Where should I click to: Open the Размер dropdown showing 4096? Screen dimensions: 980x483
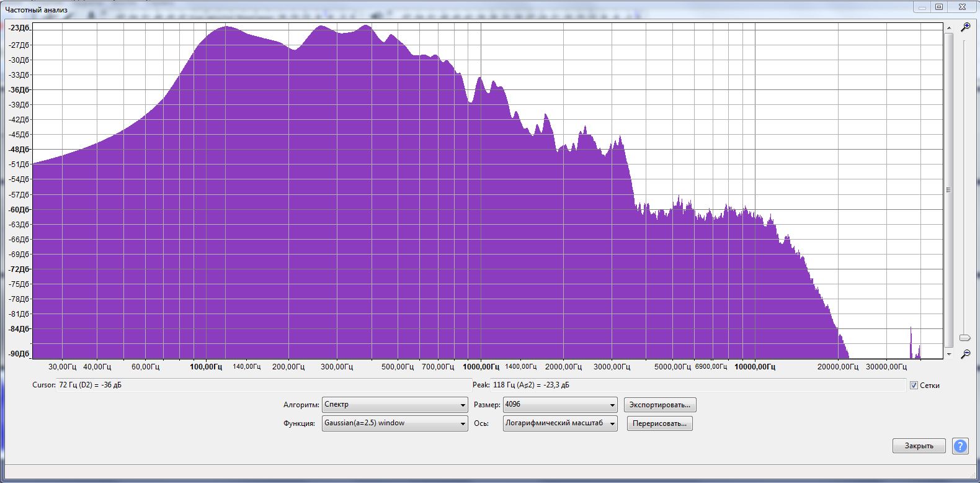coord(560,405)
